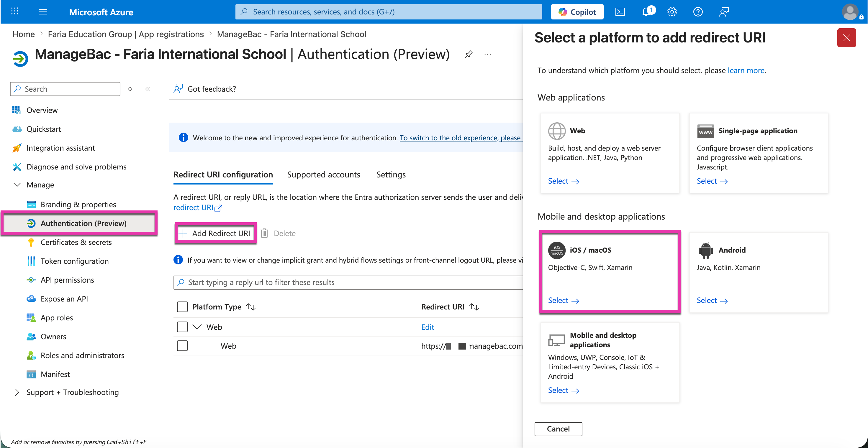
Task: Open the Azure app launcher grid icon
Action: (14, 12)
